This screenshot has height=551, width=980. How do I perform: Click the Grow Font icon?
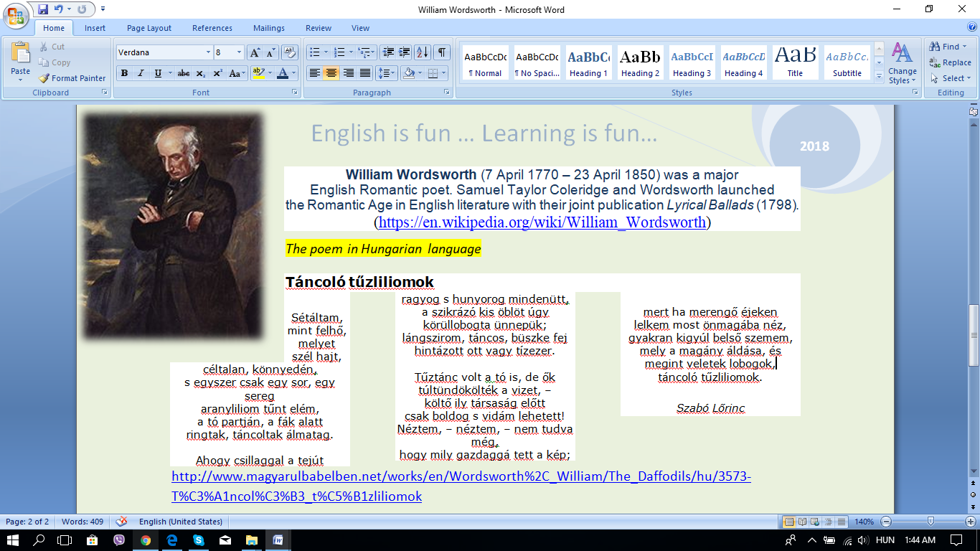pyautogui.click(x=255, y=52)
